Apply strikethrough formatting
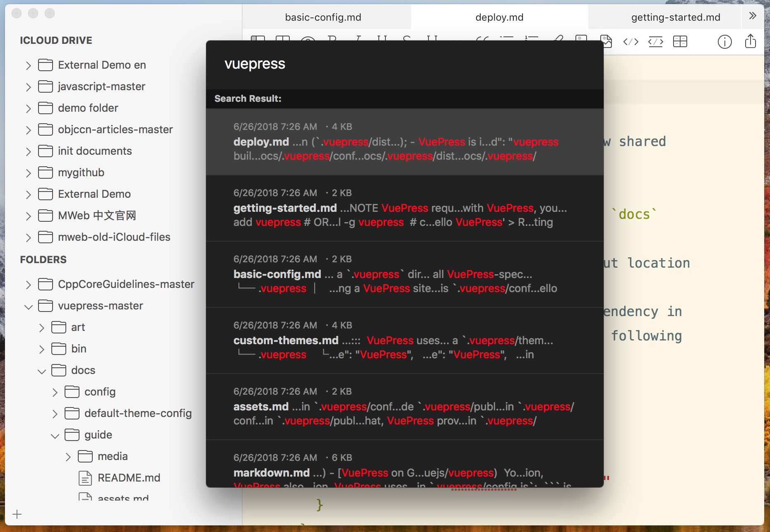The image size is (770, 532). point(407,41)
